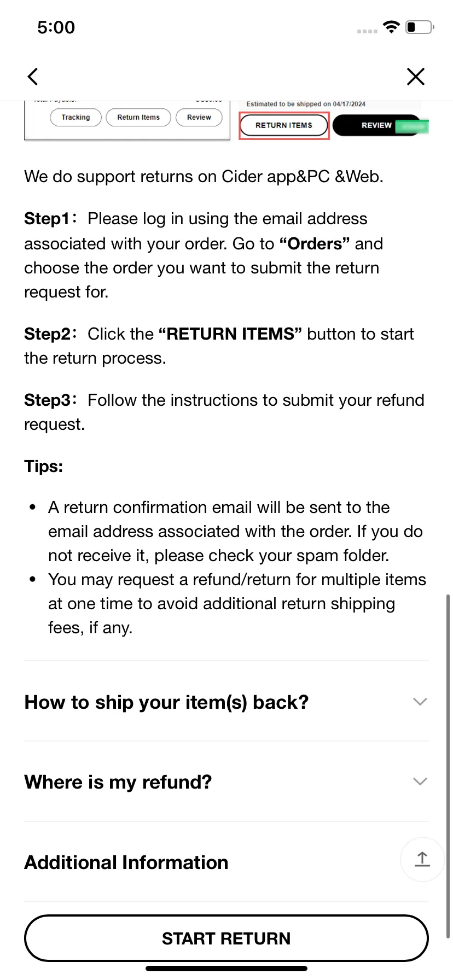Tap the Wi-Fi status icon
The width and height of the screenshot is (453, 980).
[392, 27]
